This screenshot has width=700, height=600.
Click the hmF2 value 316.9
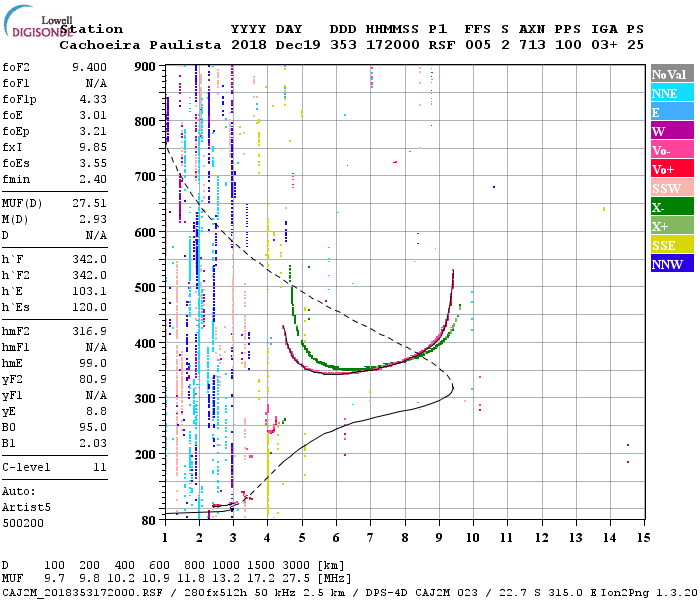click(x=89, y=332)
